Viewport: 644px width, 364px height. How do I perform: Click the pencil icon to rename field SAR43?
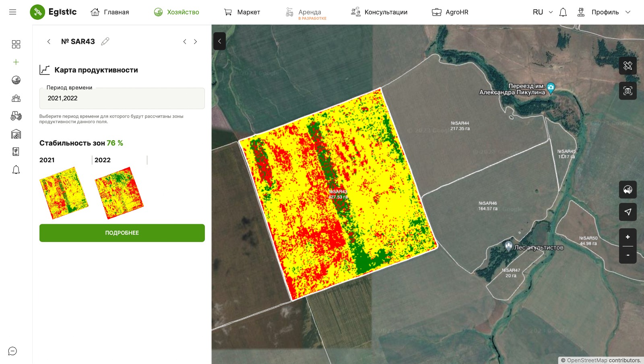(105, 41)
